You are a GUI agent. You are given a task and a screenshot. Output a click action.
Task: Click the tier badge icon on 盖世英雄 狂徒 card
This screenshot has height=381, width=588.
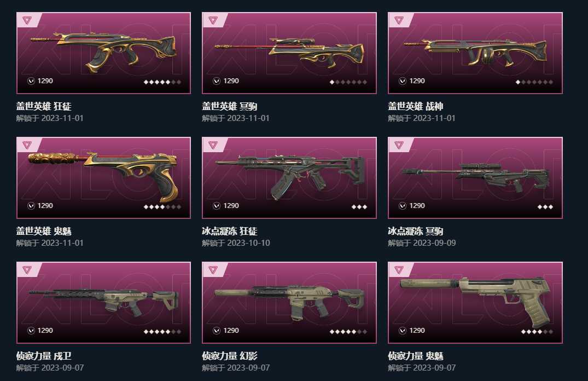coord(27,20)
